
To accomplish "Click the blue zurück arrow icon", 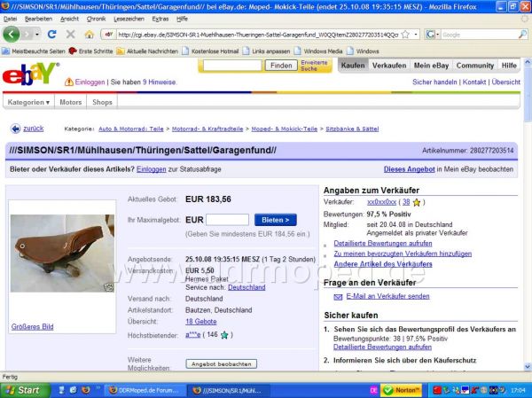I will (15, 129).
